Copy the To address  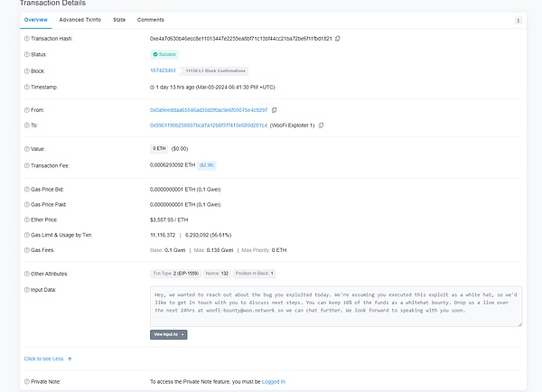pos(321,125)
